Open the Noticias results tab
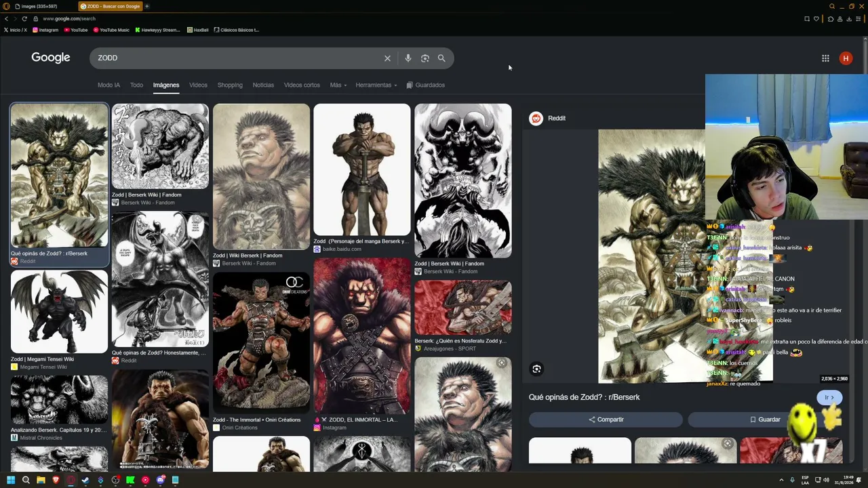 [263, 85]
